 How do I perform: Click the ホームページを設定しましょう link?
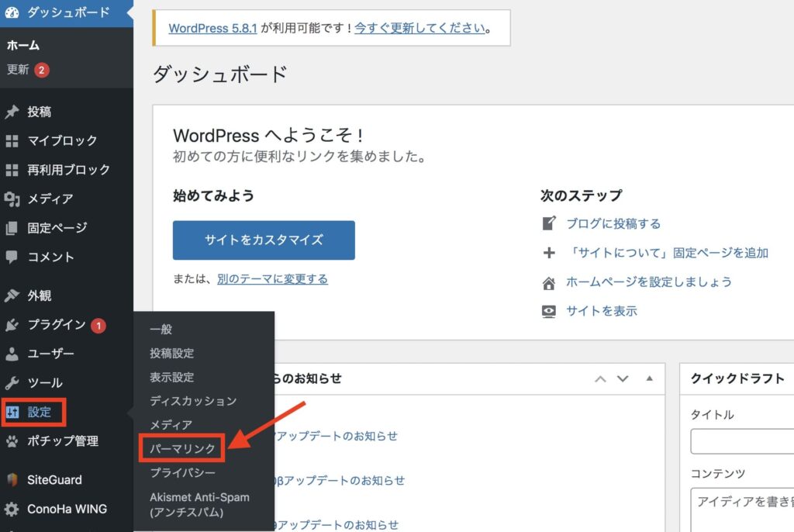(x=649, y=282)
